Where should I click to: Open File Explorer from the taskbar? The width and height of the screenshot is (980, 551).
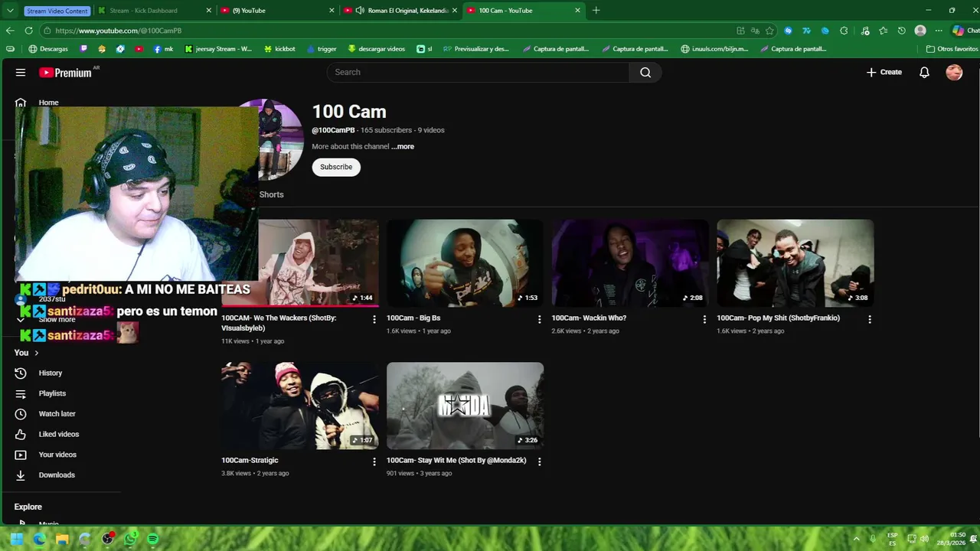point(62,539)
